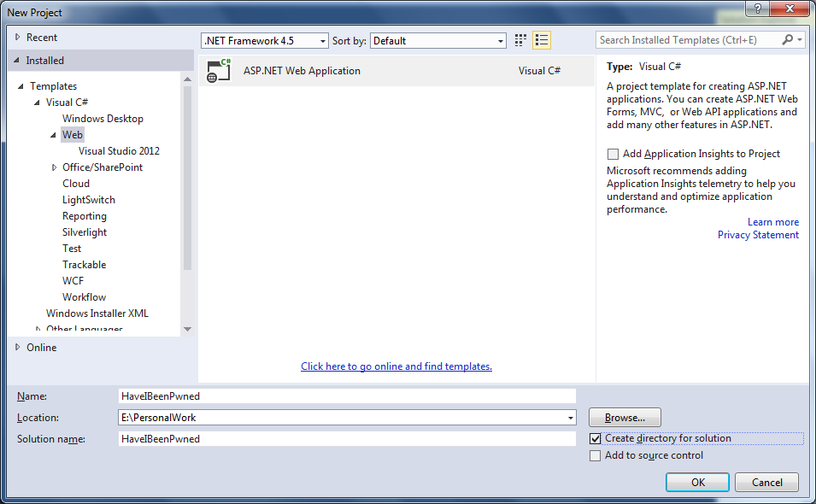Select the Office/SharePoint category
This screenshot has height=504, width=816.
click(103, 167)
